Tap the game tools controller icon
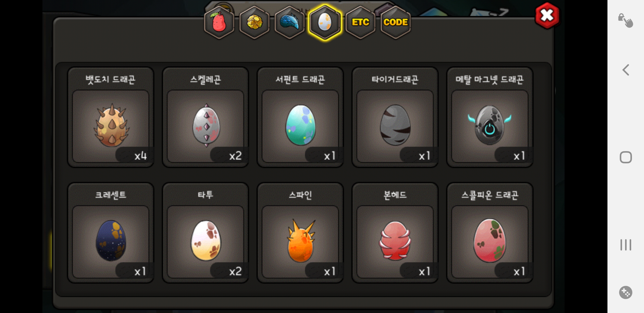This screenshot has height=313, width=644. click(626, 292)
